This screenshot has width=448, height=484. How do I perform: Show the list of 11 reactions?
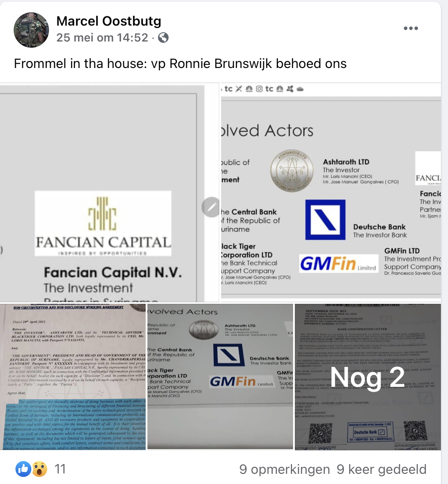pyautogui.click(x=60, y=469)
